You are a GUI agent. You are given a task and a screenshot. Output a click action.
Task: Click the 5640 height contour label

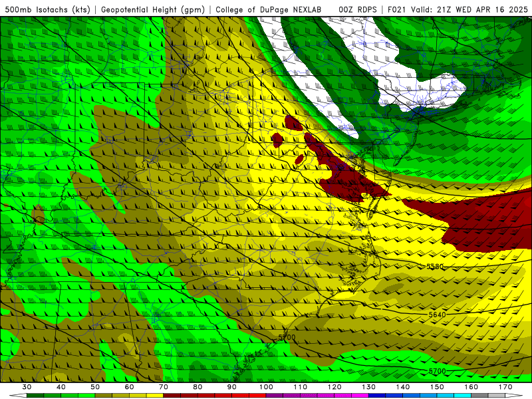(x=437, y=315)
